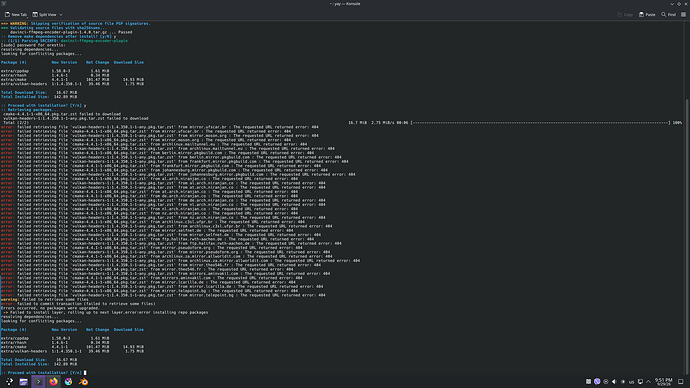Click the 100% download progress bar

(540, 123)
